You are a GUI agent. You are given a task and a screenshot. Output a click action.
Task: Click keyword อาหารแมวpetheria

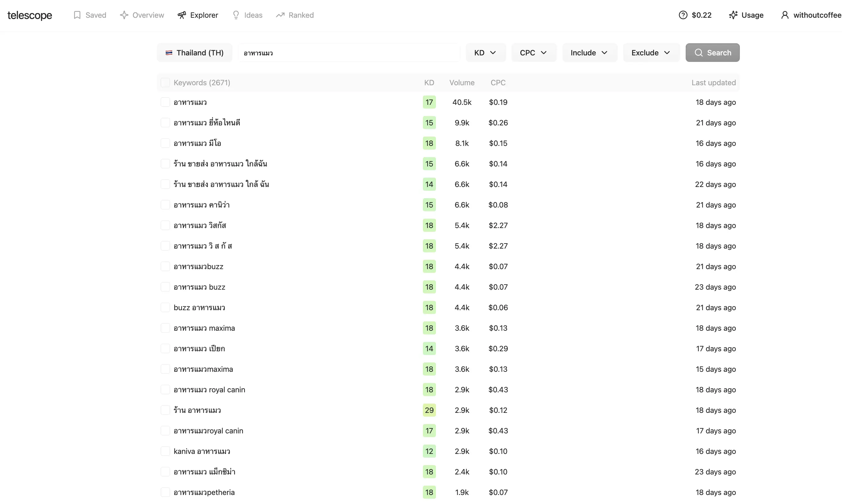[204, 492]
